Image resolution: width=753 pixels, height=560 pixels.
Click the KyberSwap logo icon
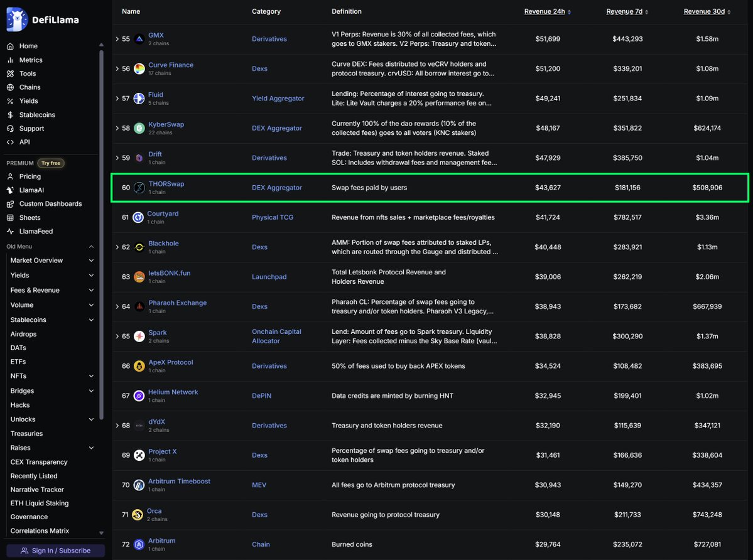click(139, 128)
